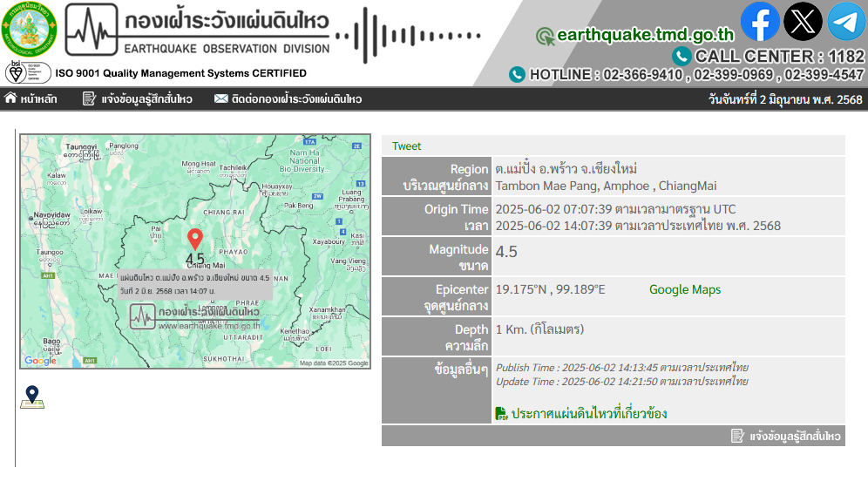The height and width of the screenshot is (488, 868).
Task: Open ติดต่อกองเฝ้าระวังแผ่นดินไหว contact menu
Action: 288,99
